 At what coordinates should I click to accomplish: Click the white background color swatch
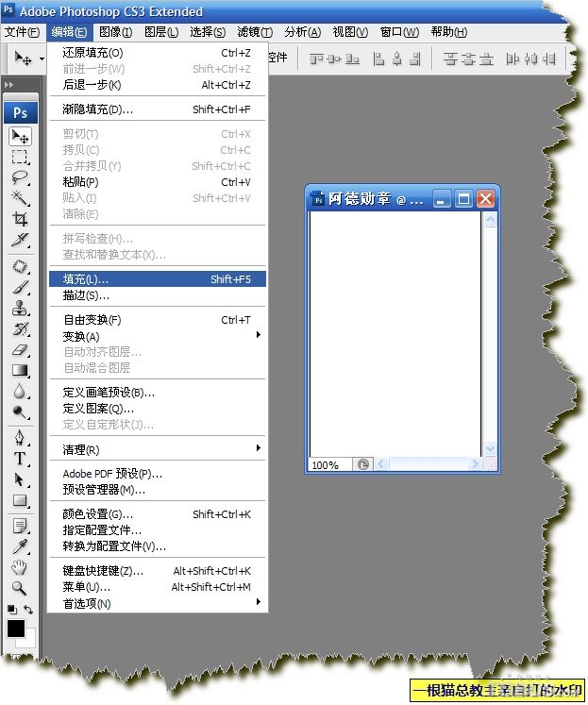(x=31, y=640)
